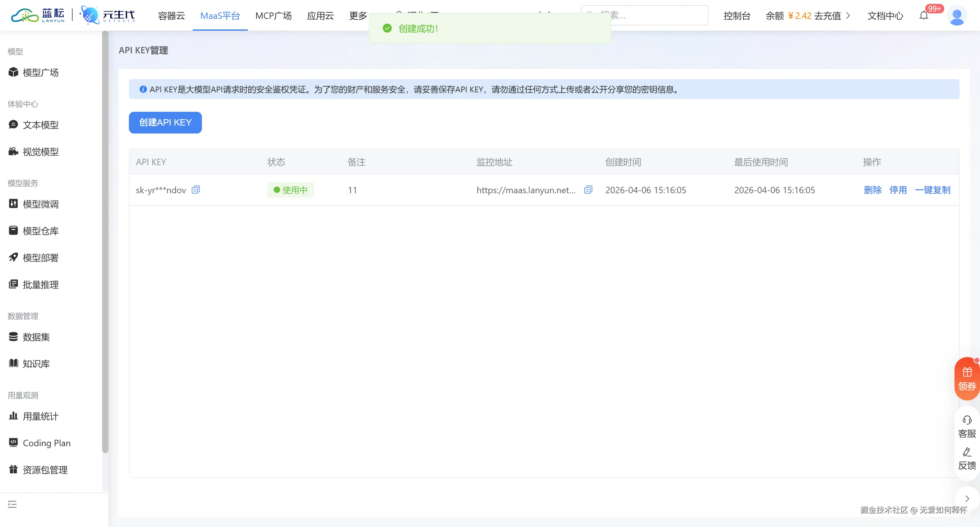Switch to the 容器云 tab
This screenshot has width=980, height=527.
[x=171, y=15]
